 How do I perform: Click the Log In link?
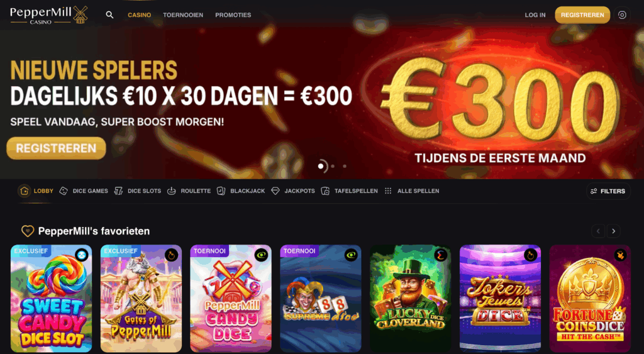pyautogui.click(x=535, y=15)
